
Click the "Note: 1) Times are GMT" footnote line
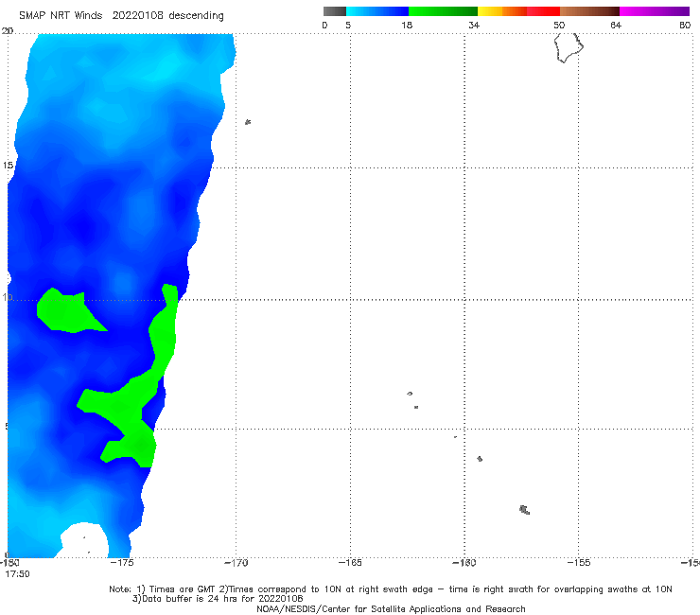391,589
